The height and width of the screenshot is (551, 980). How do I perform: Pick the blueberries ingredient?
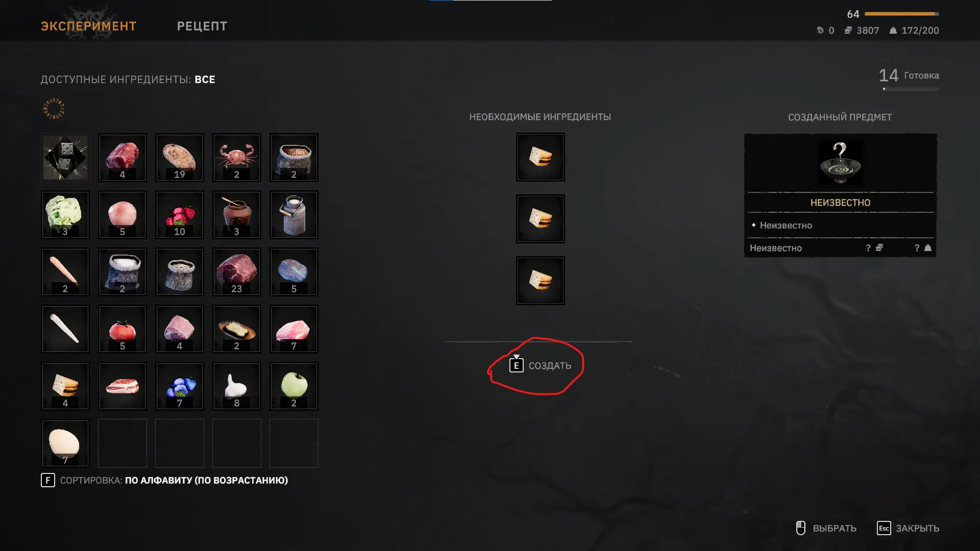point(180,386)
